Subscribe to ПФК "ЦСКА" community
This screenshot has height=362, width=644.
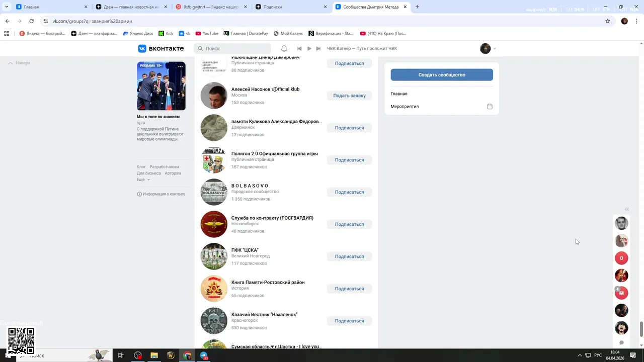(349, 256)
